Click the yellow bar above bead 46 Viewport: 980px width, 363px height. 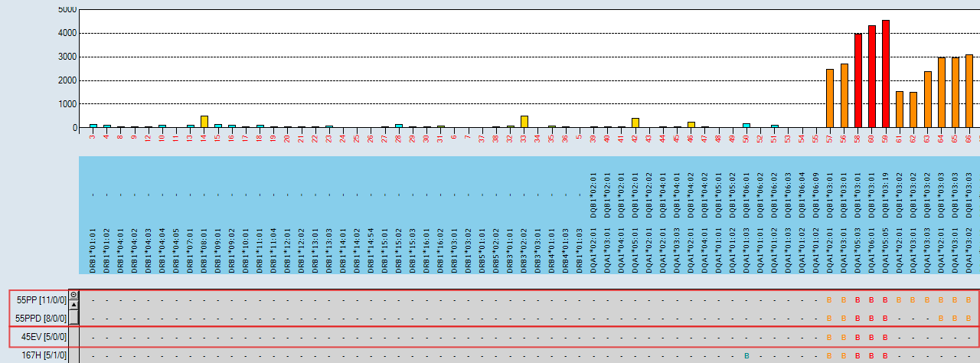point(691,125)
